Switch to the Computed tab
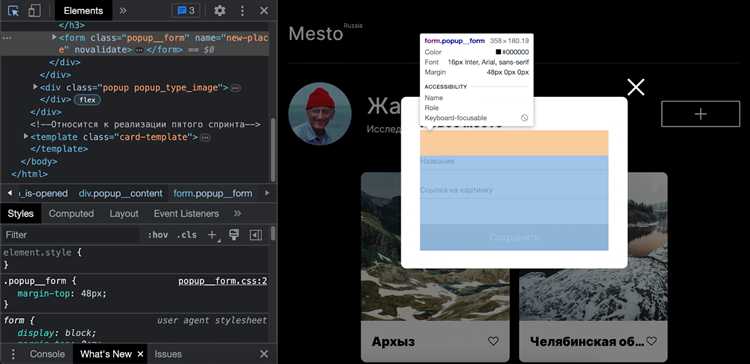The height and width of the screenshot is (364, 750). [x=71, y=213]
